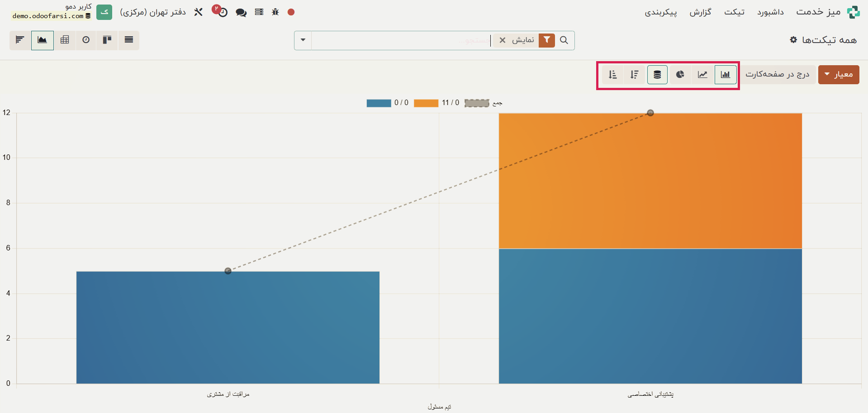Open the pivot table view

pyautogui.click(x=65, y=40)
